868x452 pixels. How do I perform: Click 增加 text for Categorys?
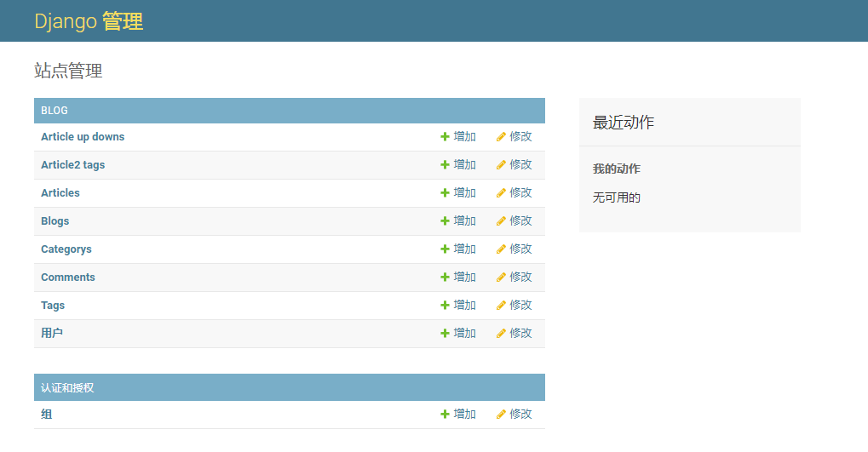tap(464, 249)
